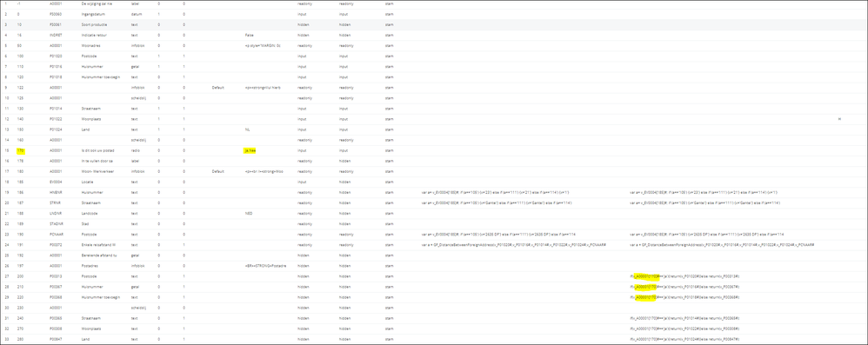Viewport: 868px width, 345px height.
Task: Click field code P01024
Action: [x=56, y=129]
